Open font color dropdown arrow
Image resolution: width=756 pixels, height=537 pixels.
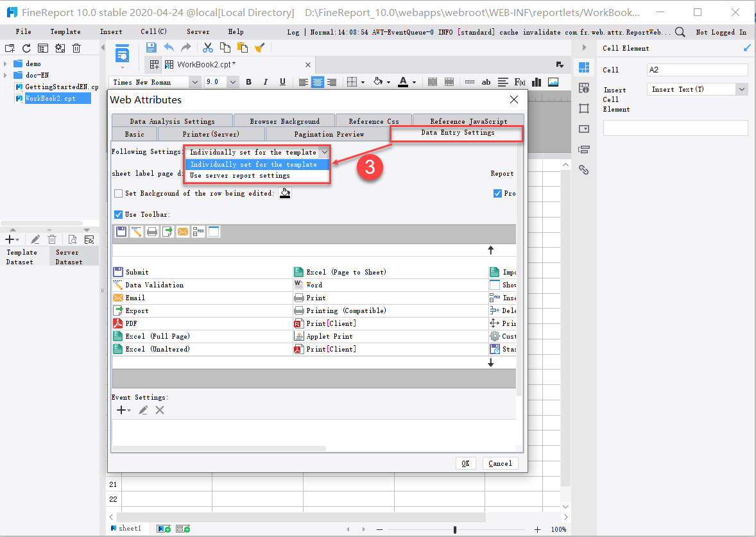point(414,82)
